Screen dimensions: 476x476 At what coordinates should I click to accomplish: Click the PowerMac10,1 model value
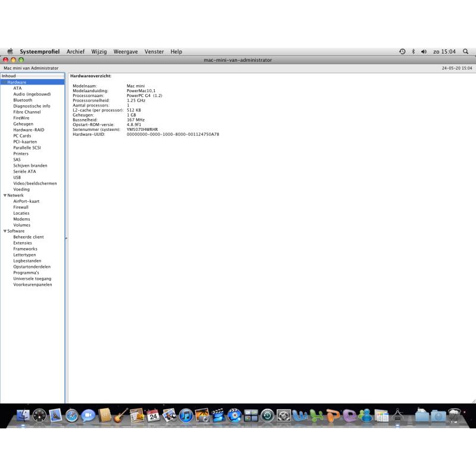(x=141, y=91)
